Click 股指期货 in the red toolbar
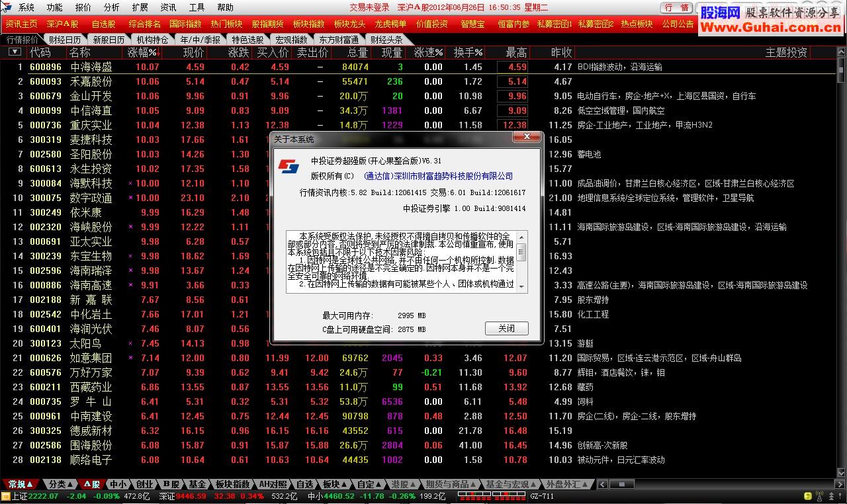Screen dimensions: 847x504 click(x=267, y=24)
